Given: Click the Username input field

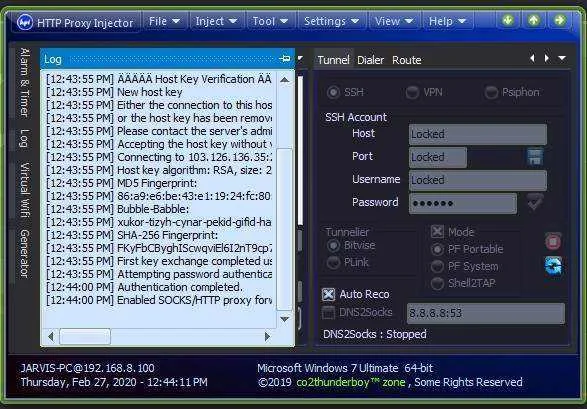Looking at the screenshot, I should coord(477,180).
